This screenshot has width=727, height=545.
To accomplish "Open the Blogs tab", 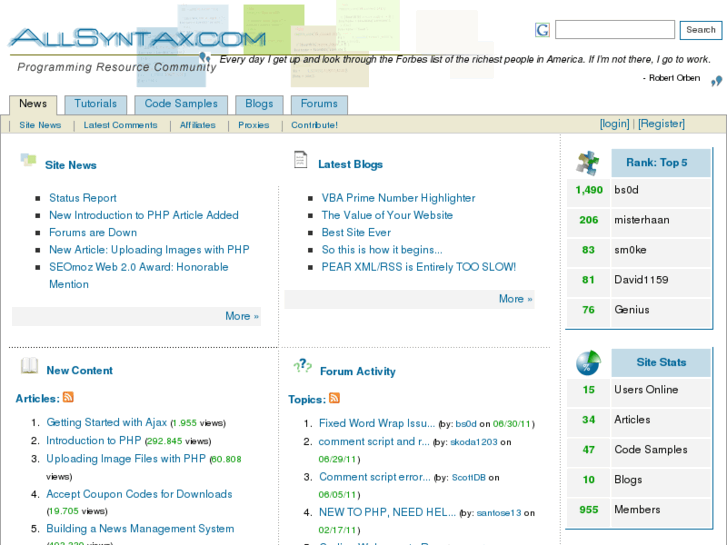I will click(259, 104).
